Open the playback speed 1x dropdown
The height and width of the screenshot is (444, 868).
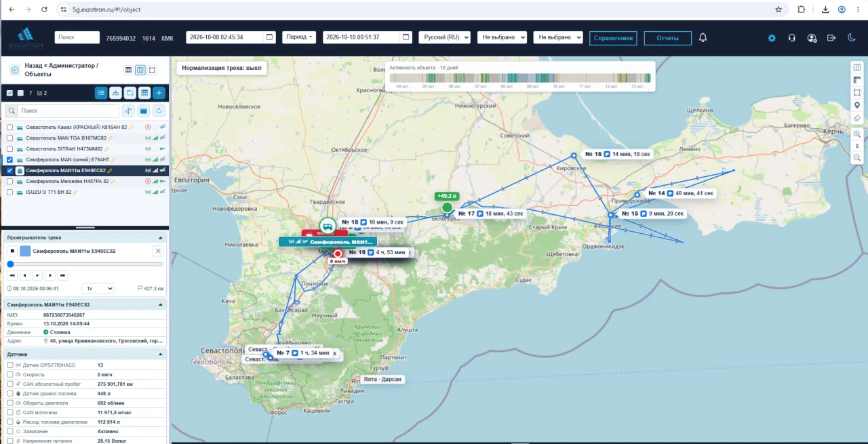click(x=98, y=289)
